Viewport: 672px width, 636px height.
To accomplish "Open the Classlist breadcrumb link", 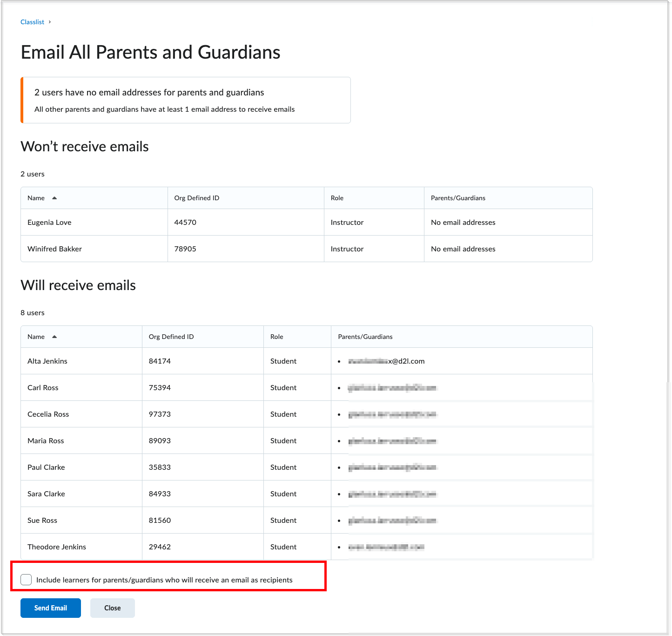I will point(32,22).
